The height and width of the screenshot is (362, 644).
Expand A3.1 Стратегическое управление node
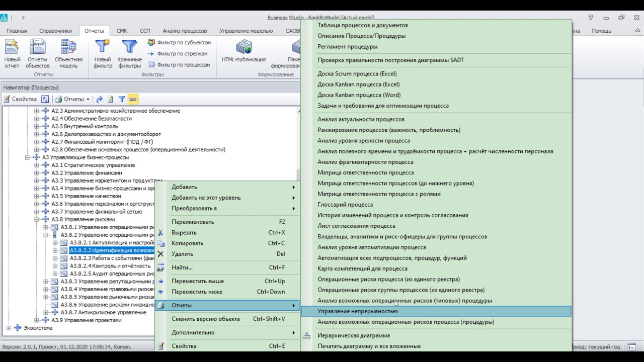(x=37, y=165)
